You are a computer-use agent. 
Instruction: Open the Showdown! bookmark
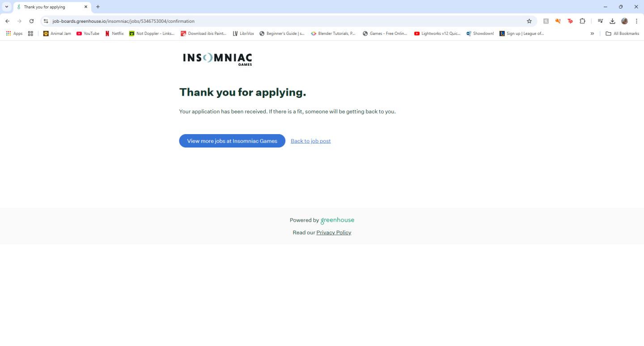point(480,34)
